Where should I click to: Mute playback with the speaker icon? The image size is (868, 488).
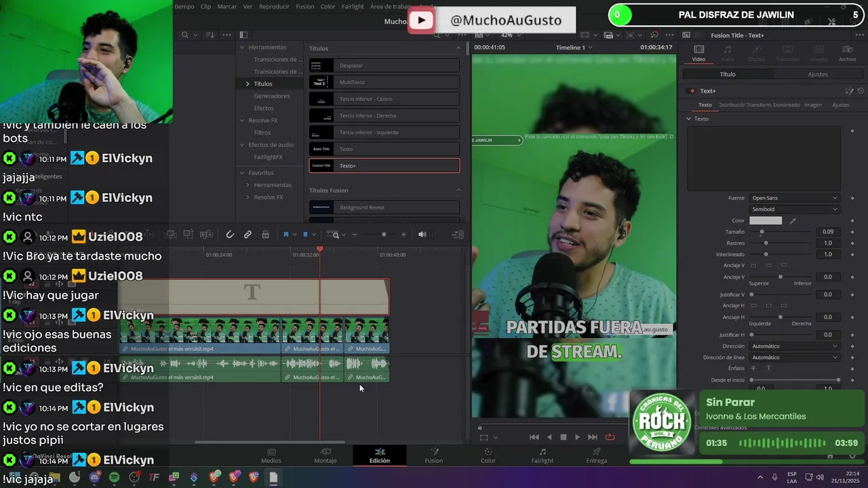(x=422, y=235)
